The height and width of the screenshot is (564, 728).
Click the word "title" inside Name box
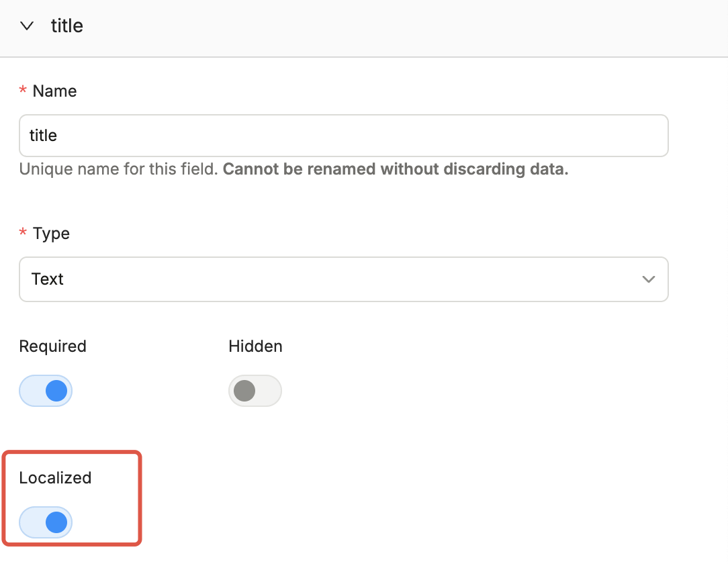click(x=43, y=136)
